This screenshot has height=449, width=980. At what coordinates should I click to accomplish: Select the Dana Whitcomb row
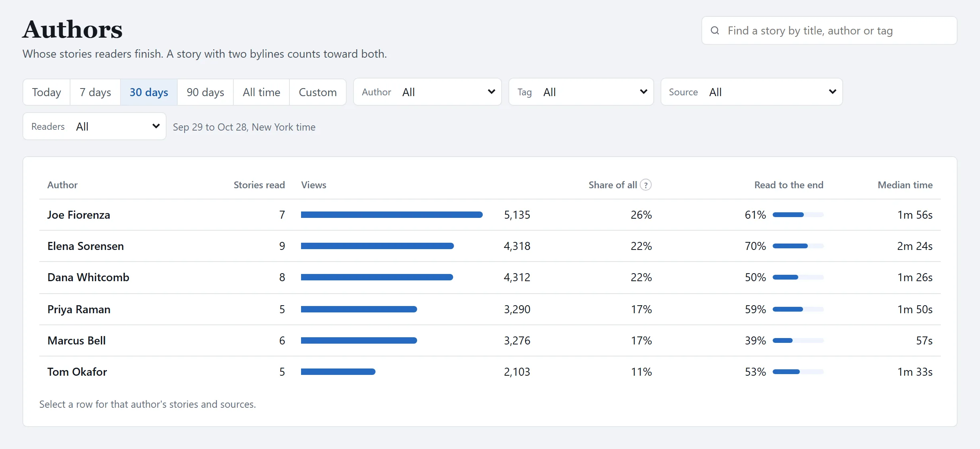(490, 278)
